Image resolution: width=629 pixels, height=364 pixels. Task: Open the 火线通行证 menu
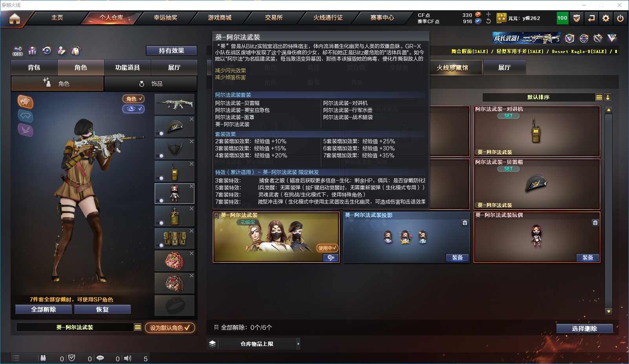click(328, 18)
